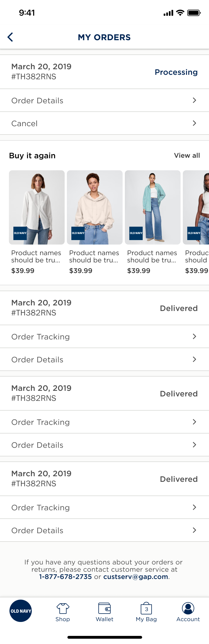Select the white shirt product thumbnail

point(37,207)
